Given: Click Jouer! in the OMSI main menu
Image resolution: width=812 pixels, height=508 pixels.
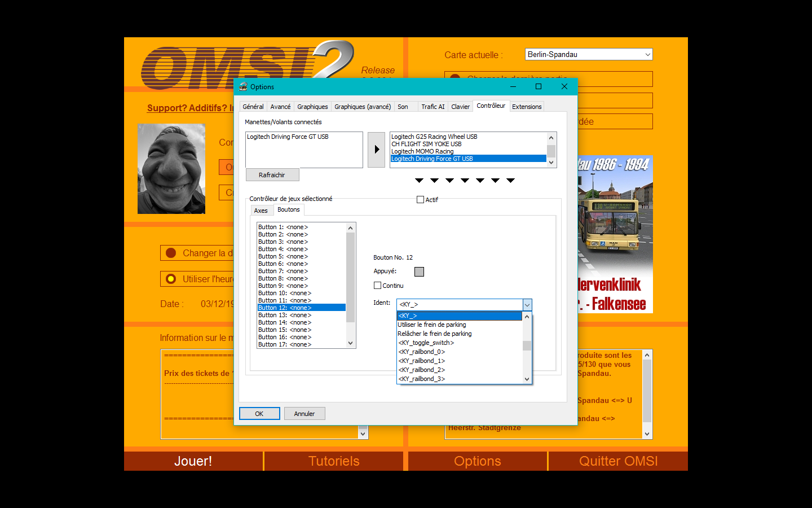Looking at the screenshot, I should coord(193,461).
